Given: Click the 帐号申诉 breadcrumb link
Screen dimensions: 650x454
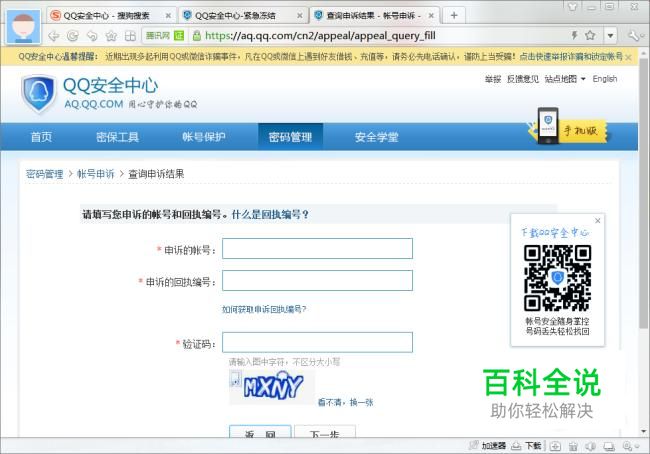Looking at the screenshot, I should click(x=95, y=174).
